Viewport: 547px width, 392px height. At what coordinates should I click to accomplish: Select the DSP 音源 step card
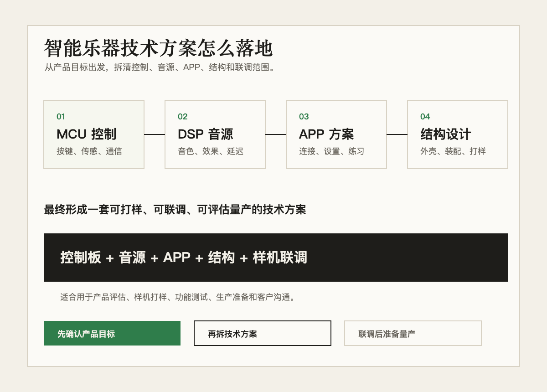215,134
